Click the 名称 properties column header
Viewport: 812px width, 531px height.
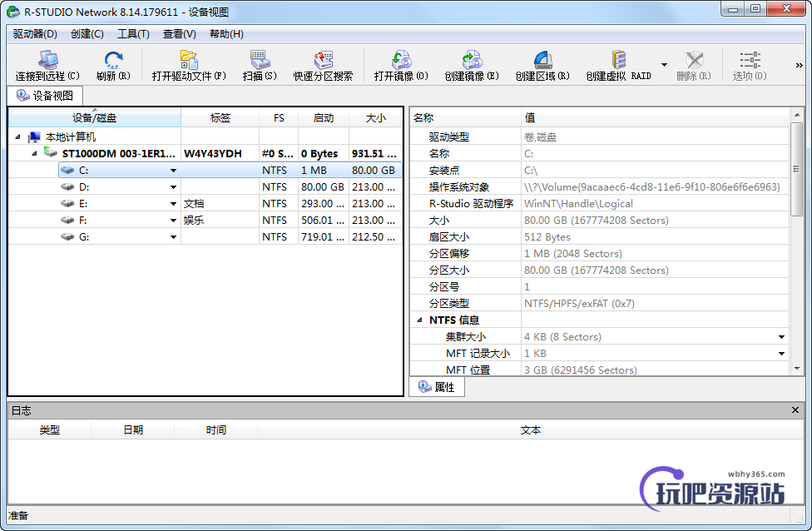[x=466, y=117]
